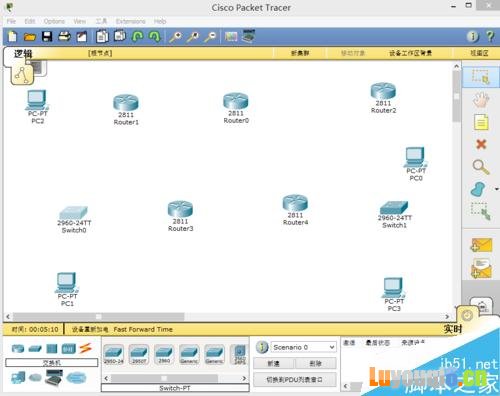The image size is (500, 396).
Task: Select the Delete tool red X
Action: pyautogui.click(x=481, y=144)
